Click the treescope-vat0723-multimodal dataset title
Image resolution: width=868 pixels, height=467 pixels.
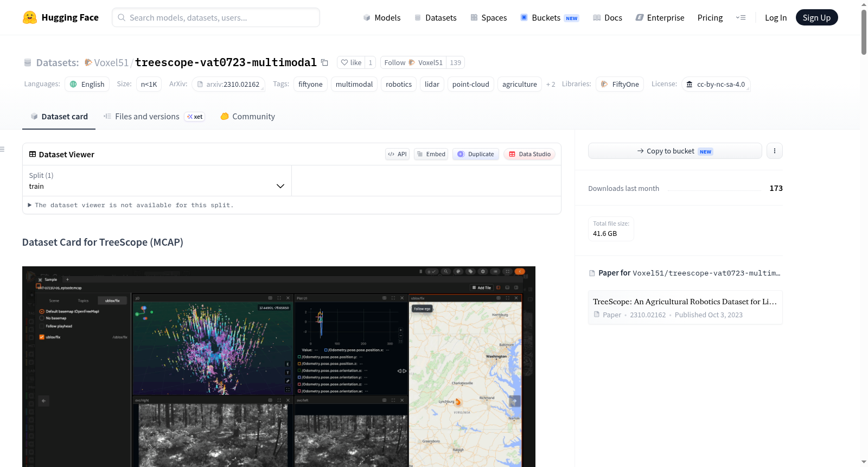[226, 62]
